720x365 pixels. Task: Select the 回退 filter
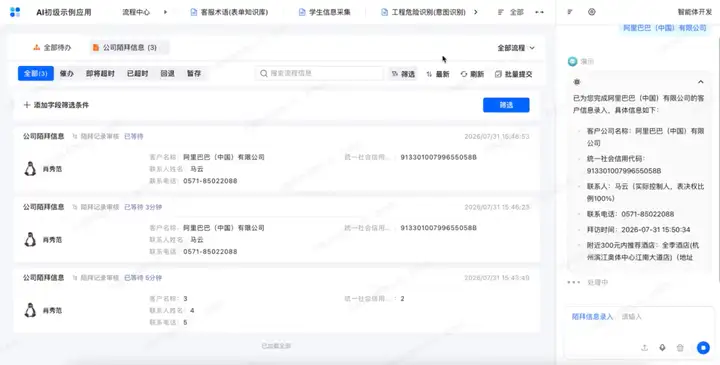pos(167,73)
